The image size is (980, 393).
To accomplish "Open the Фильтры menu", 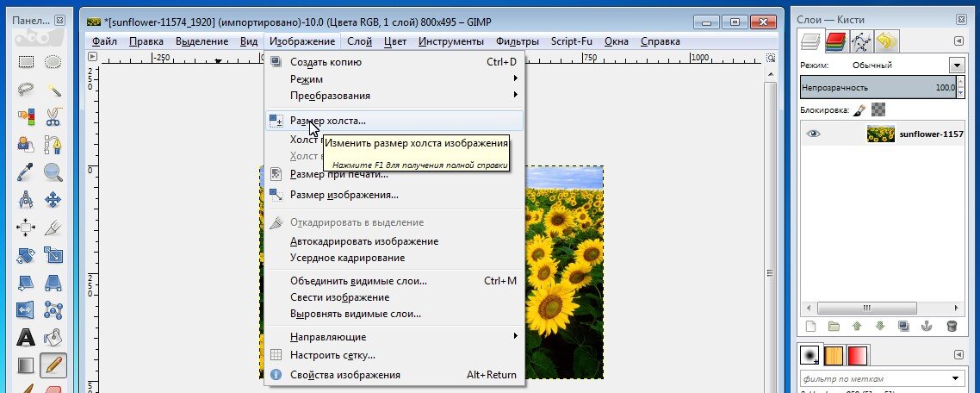I will coord(518,41).
